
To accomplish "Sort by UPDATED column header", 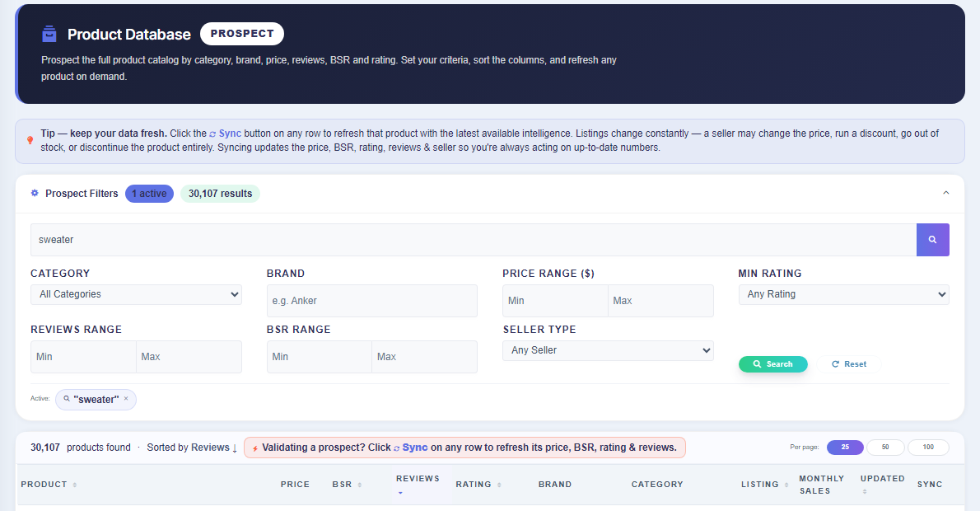I will (883, 484).
